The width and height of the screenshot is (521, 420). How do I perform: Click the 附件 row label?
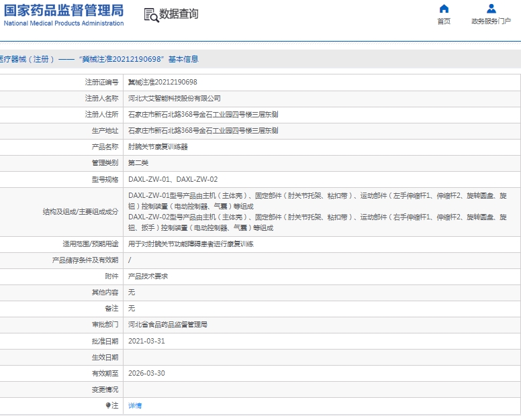tap(111, 276)
